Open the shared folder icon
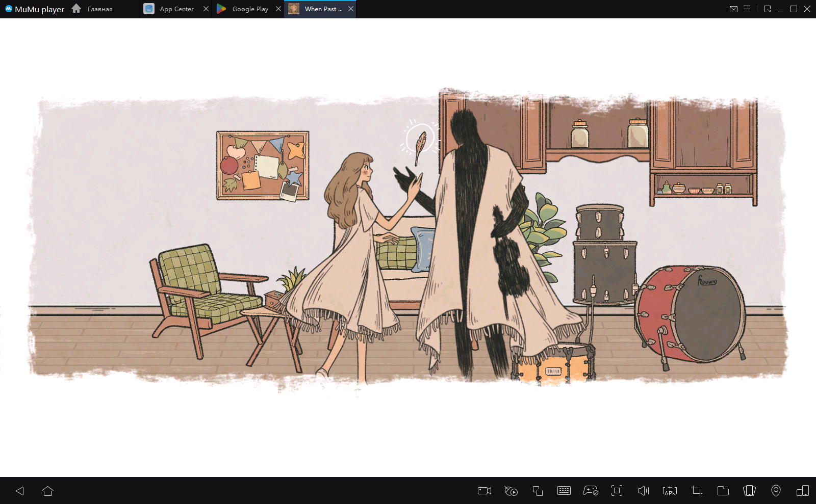 tap(723, 491)
